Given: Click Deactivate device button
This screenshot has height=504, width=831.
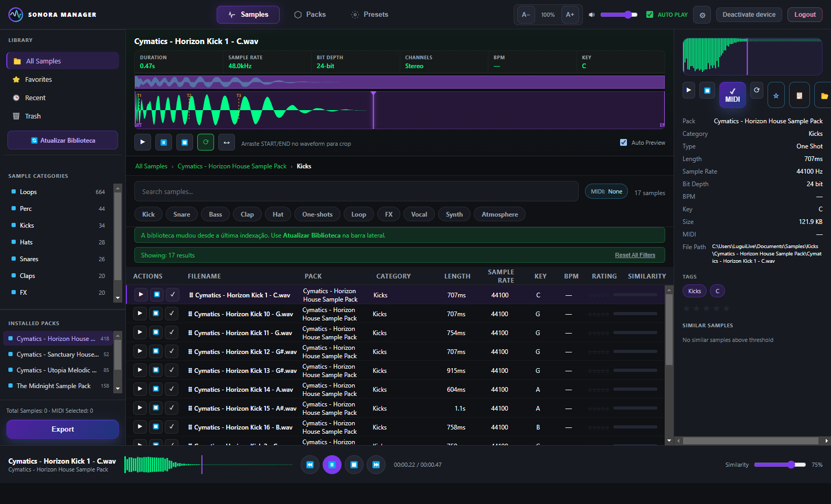Looking at the screenshot, I should (749, 15).
